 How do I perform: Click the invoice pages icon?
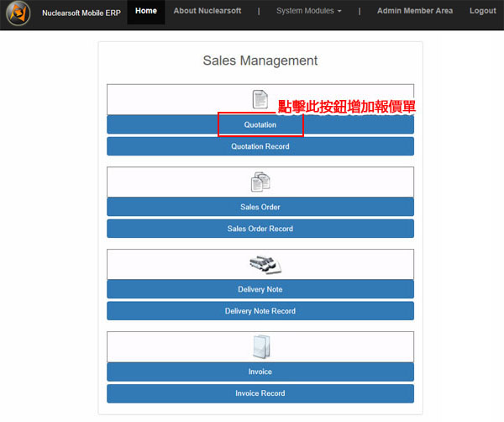point(261,346)
